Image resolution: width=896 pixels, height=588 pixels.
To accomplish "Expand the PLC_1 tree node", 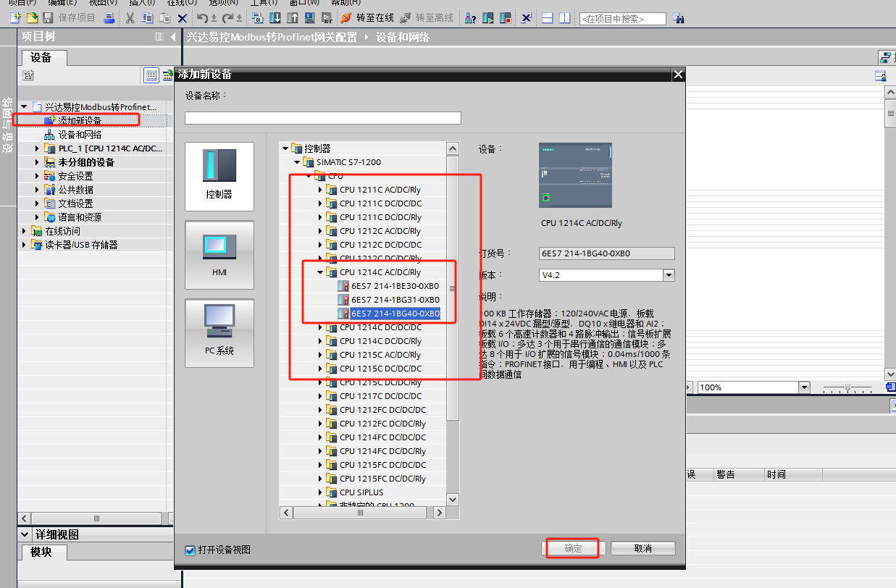I will tap(37, 148).
